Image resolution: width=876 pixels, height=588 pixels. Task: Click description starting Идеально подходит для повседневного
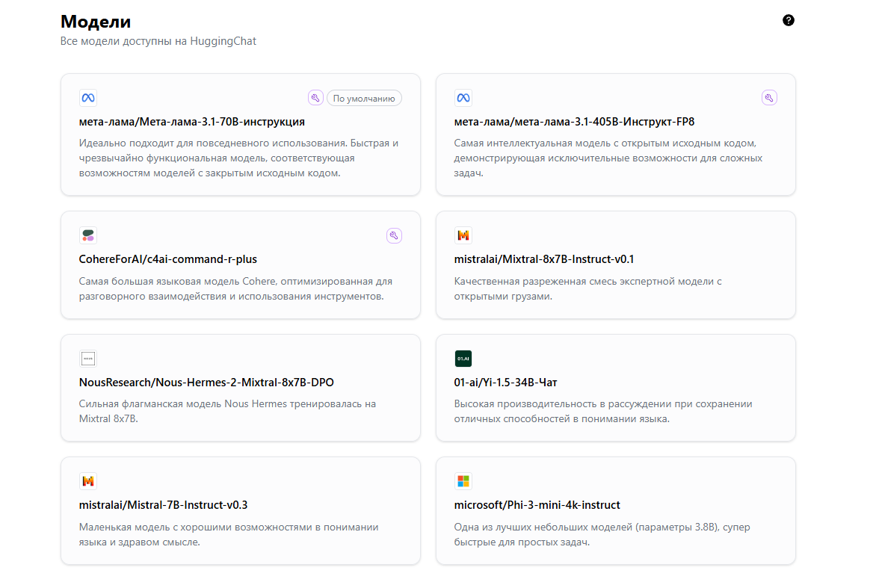[238, 158]
